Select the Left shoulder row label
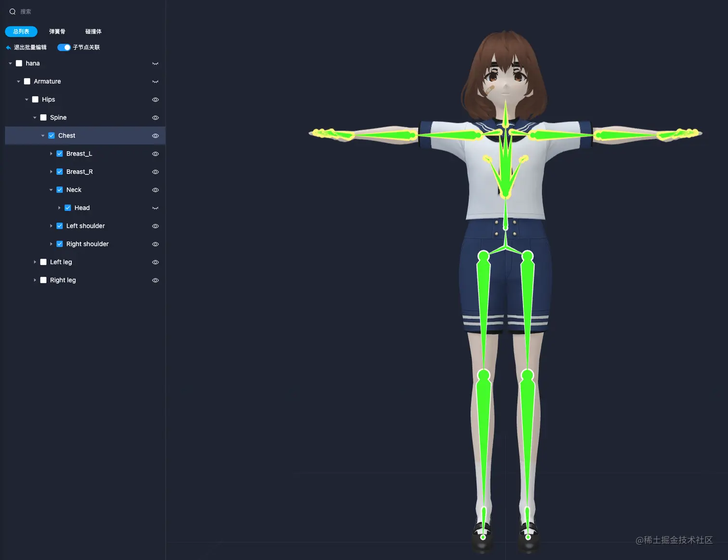 [85, 226]
